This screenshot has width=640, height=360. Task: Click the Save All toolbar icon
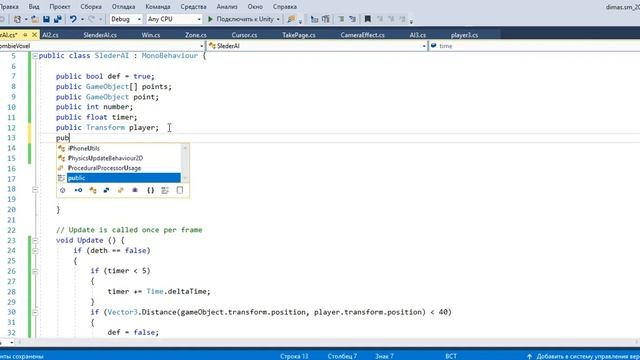[x=58, y=19]
